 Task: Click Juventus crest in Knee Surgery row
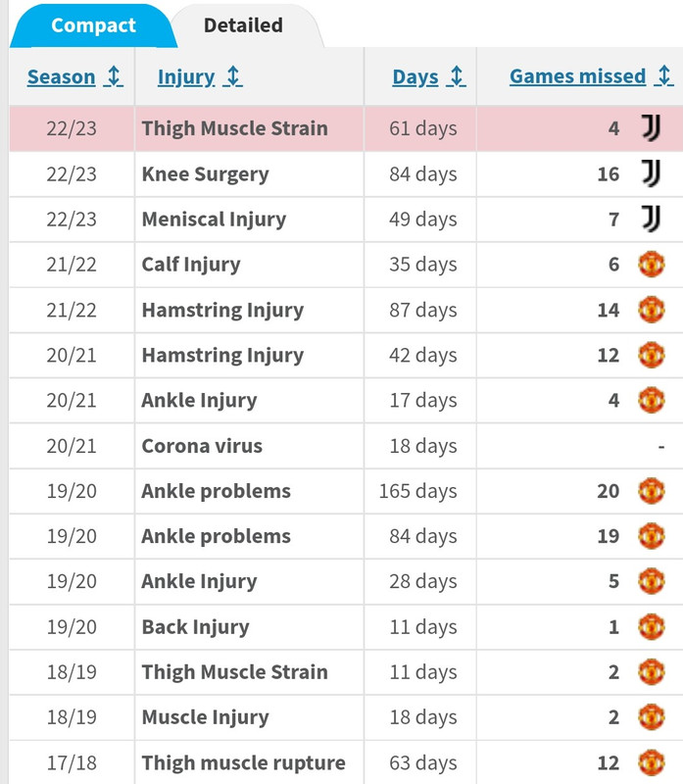[x=651, y=173]
